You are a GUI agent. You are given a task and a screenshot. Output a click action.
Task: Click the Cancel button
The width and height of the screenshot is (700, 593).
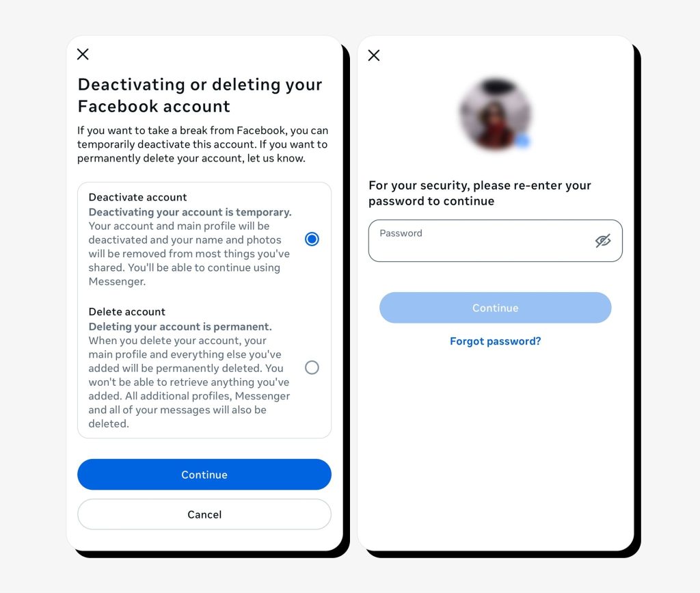(x=204, y=514)
